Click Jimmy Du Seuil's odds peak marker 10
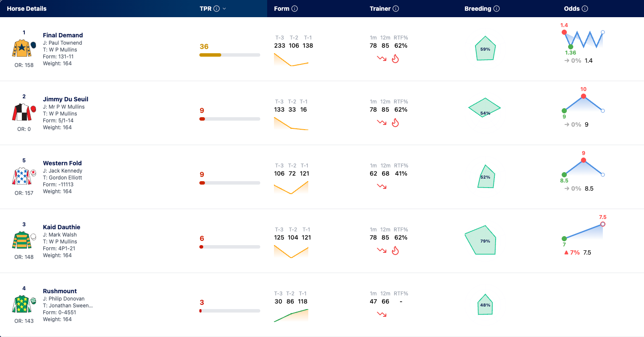The height and width of the screenshot is (337, 644). tap(584, 96)
